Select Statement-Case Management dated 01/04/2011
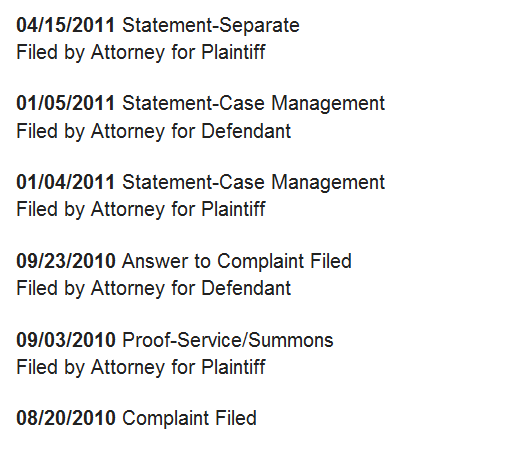 253,183
